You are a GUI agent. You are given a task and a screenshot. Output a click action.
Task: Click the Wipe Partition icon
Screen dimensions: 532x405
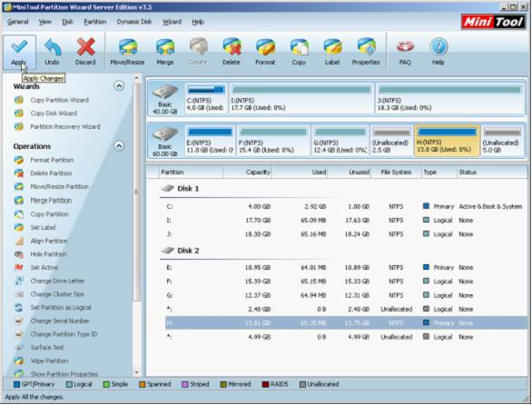[x=19, y=361]
